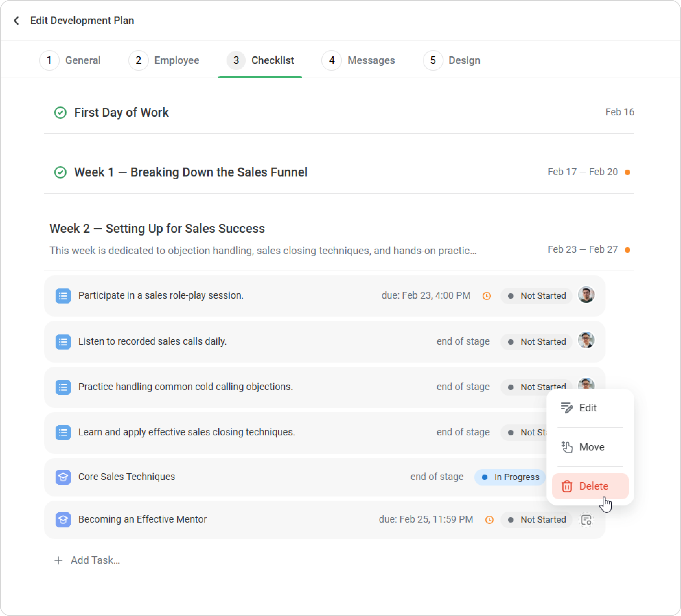Click the plus icon next to Add Task
Viewport: 681px width, 616px height.
(58, 560)
